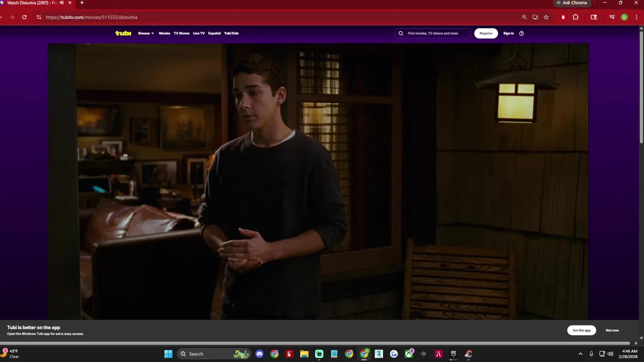The height and width of the screenshot is (362, 644).
Task: Open the Extensions puzzle icon
Action: 576,17
